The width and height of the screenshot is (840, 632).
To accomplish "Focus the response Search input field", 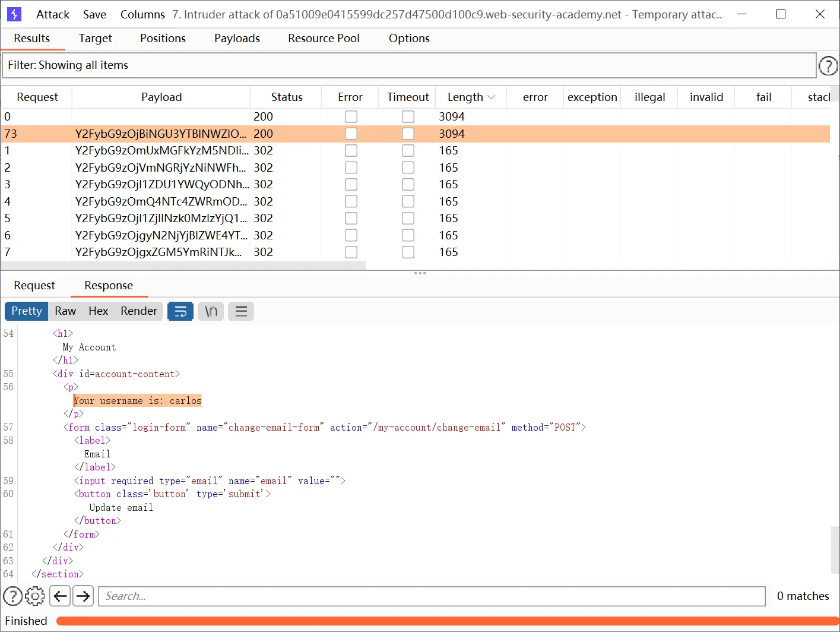I will point(432,596).
